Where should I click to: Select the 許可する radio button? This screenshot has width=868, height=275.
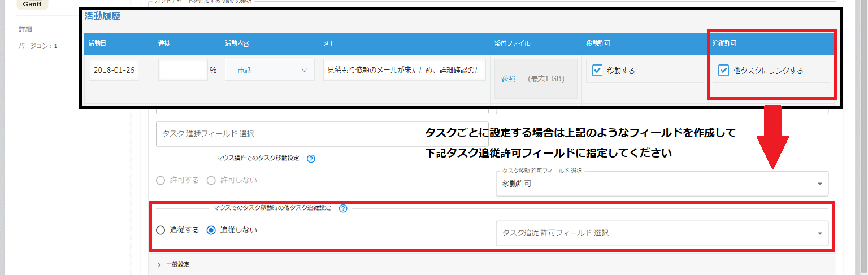160,180
